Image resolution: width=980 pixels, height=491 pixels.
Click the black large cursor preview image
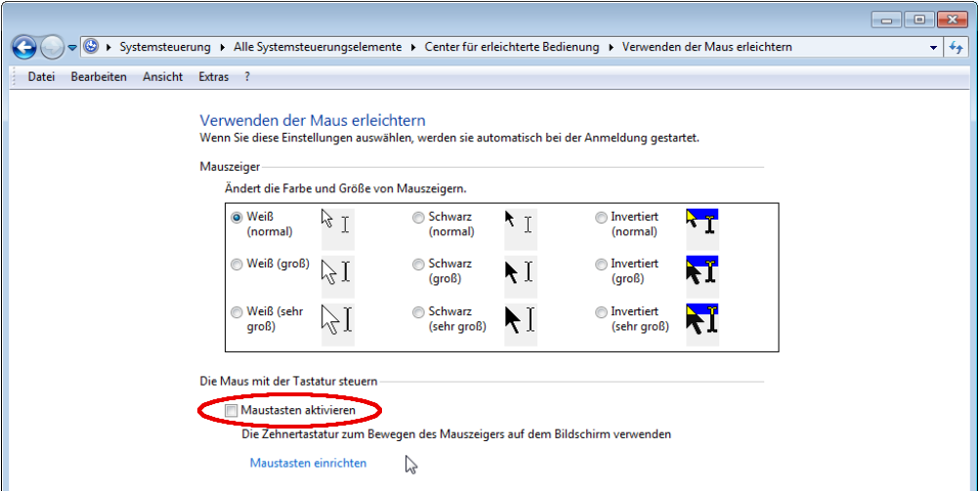521,276
